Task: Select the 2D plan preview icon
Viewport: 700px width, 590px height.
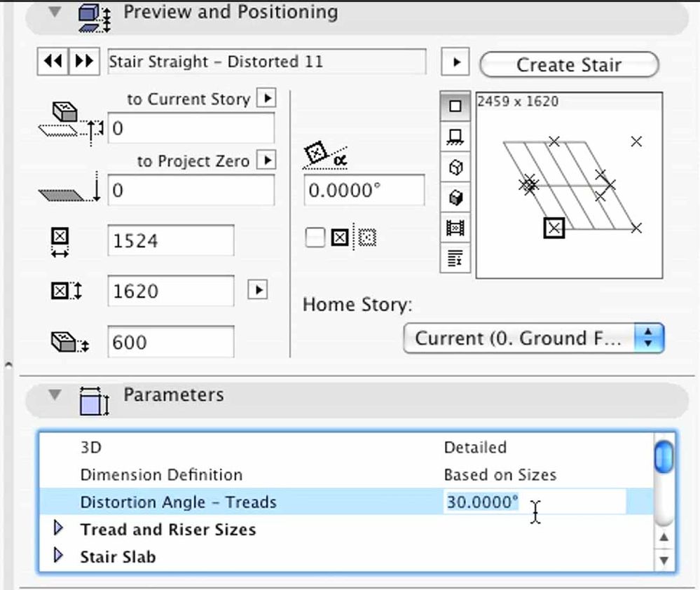Action: click(x=454, y=107)
